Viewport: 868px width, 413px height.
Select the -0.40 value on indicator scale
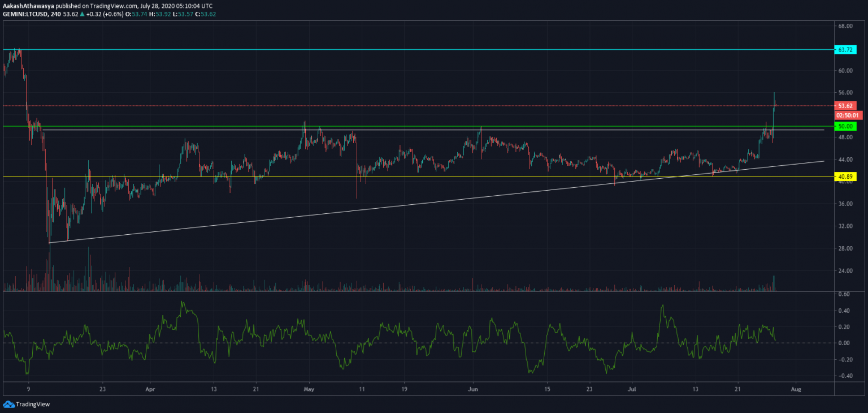pyautogui.click(x=844, y=376)
